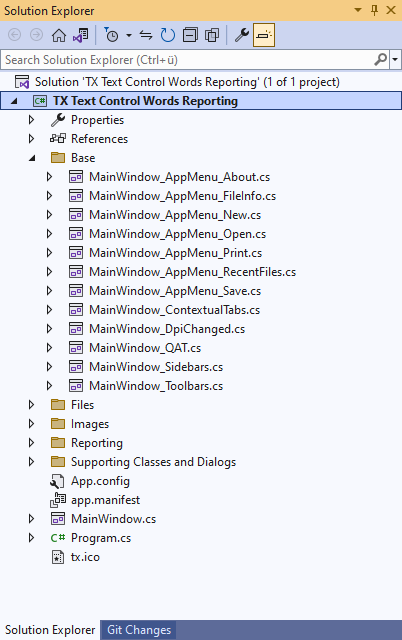Screen dimensions: 402x640
Task: Open the window position dropdown in title bar
Action: point(358,10)
